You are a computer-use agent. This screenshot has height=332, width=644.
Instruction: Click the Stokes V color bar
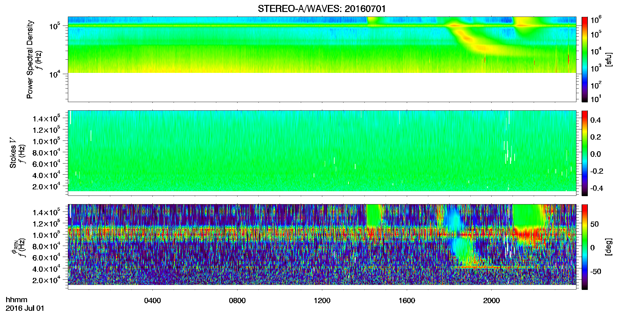pos(585,153)
